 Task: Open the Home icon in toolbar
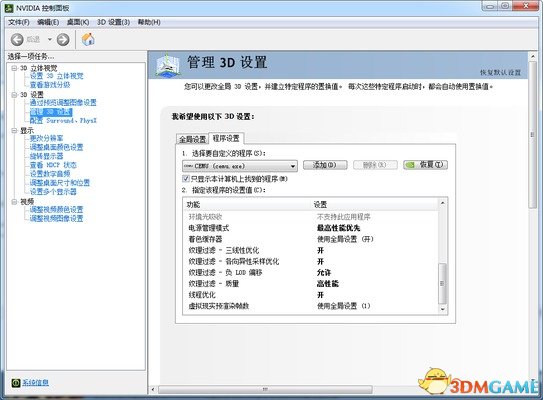coord(88,39)
